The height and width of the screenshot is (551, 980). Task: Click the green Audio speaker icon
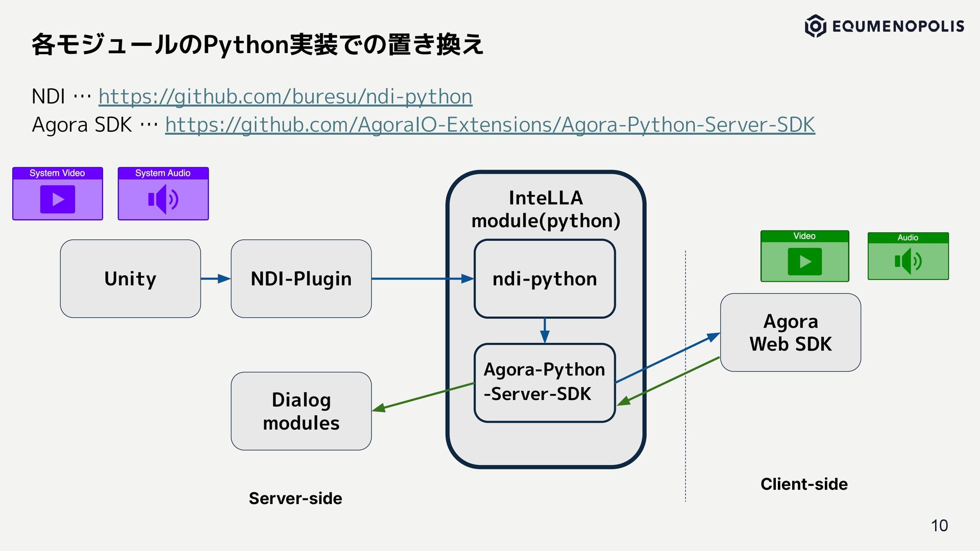click(x=908, y=261)
